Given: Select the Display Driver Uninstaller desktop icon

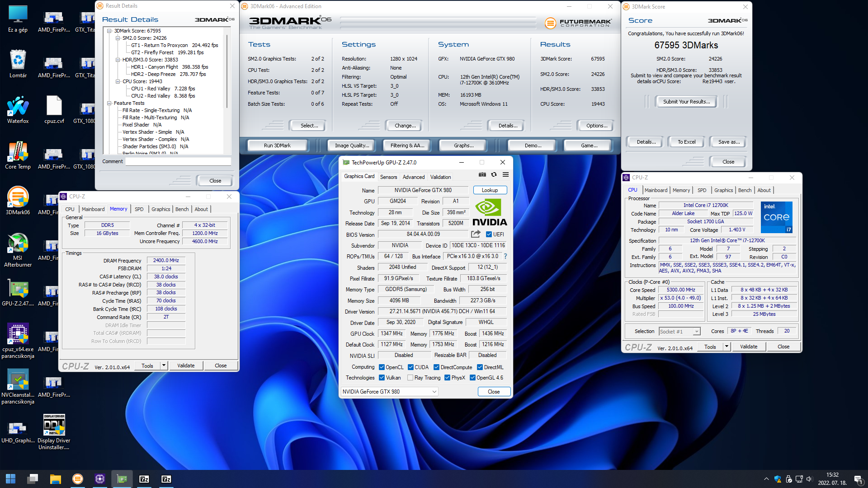Looking at the screenshot, I should pyautogui.click(x=54, y=432).
